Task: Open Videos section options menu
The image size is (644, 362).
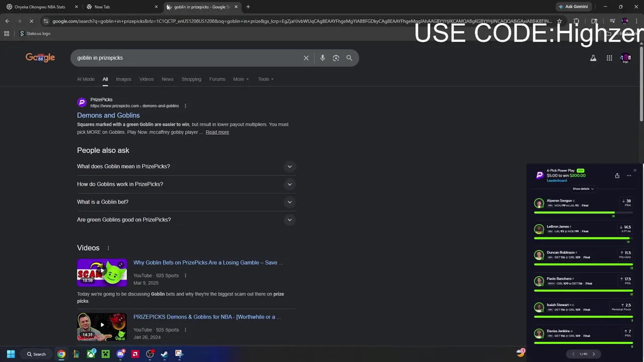Action: 108,248
